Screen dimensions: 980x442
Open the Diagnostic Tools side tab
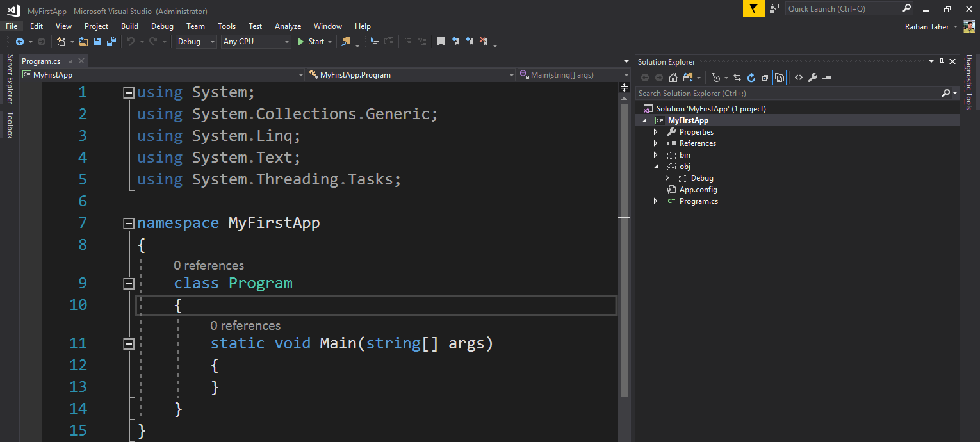[968, 83]
